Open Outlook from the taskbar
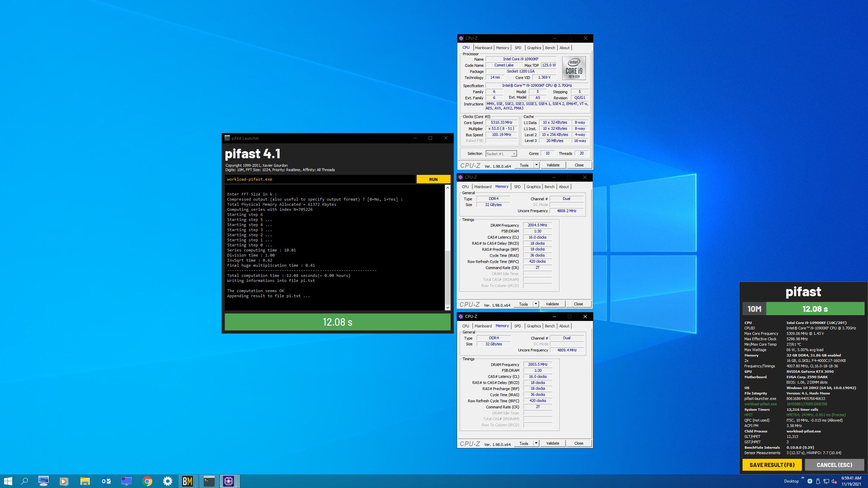Viewport: 868px width, 488px height. 106,481
